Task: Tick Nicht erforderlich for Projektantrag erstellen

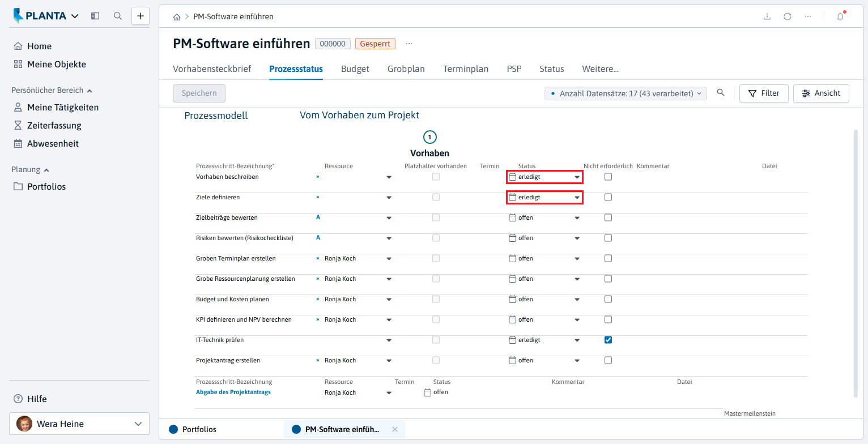Action: pos(608,360)
